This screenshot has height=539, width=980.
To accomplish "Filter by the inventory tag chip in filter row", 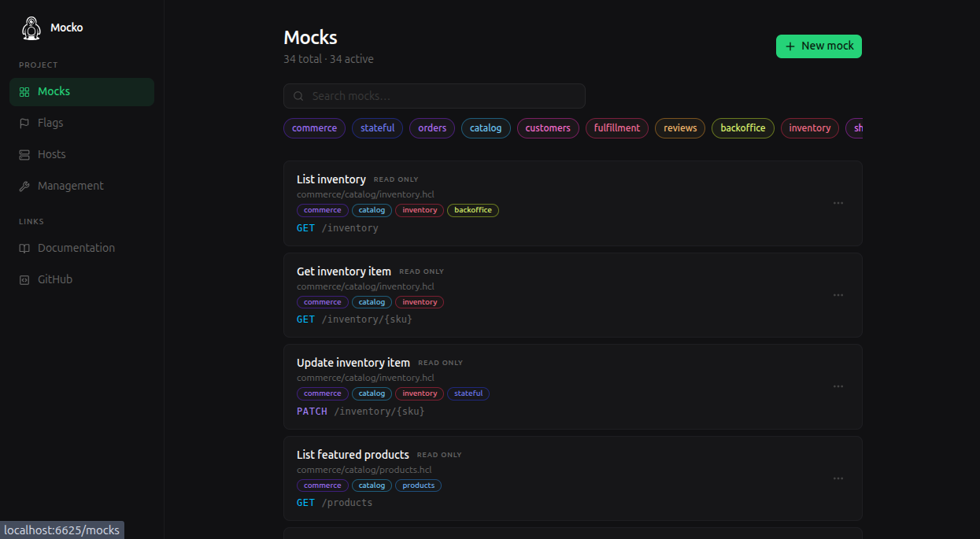I will click(810, 128).
